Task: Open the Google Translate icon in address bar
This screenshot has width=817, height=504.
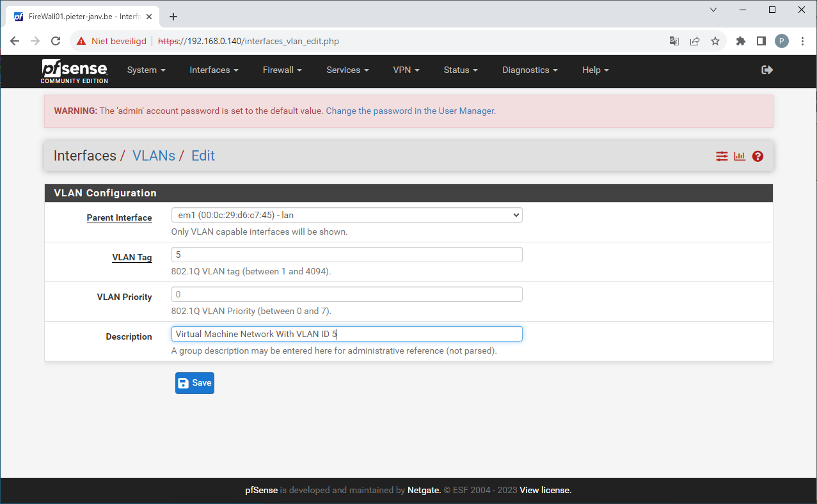Action: pyautogui.click(x=674, y=40)
